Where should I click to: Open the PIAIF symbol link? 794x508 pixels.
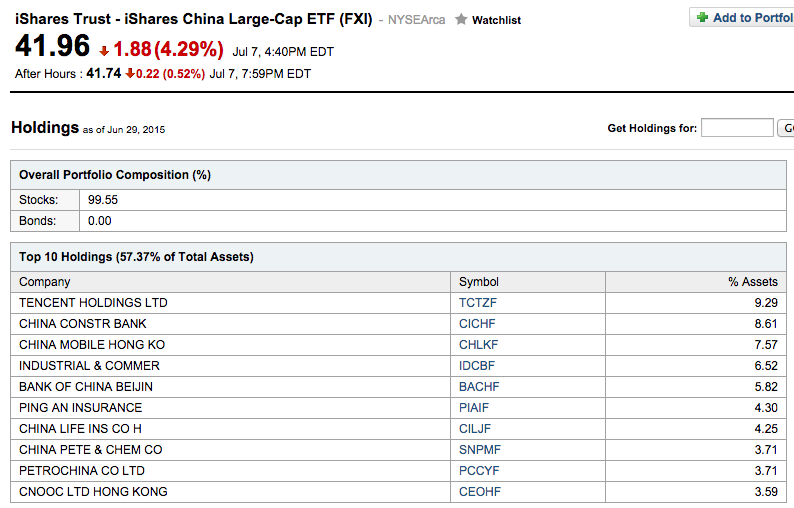474,408
